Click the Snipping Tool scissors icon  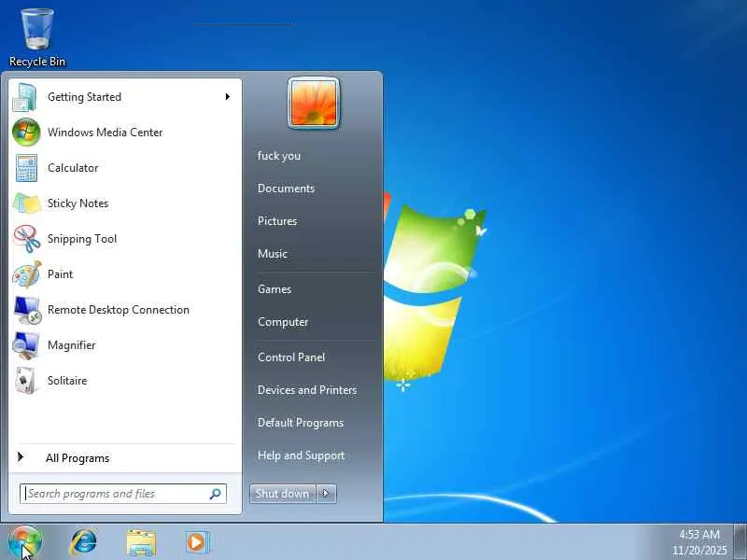coord(27,239)
